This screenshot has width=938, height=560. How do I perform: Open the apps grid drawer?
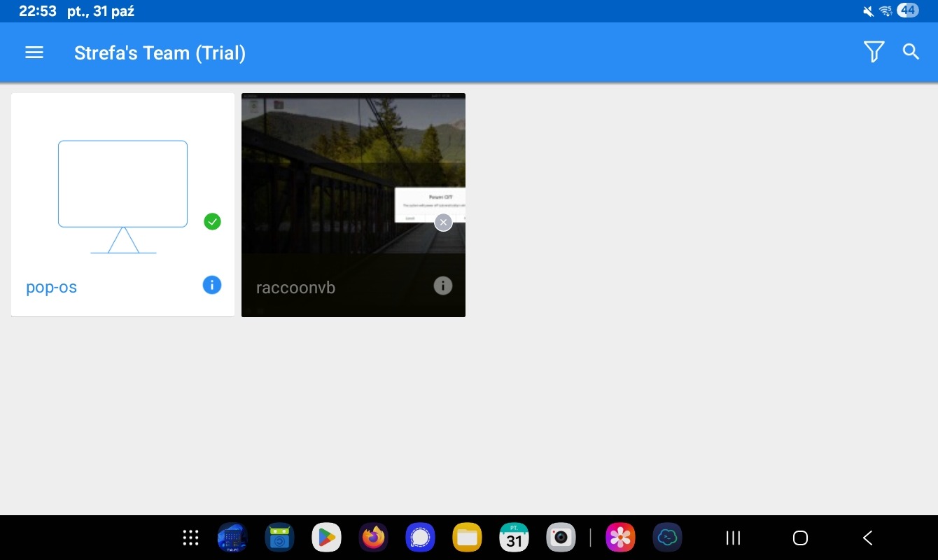click(x=190, y=538)
